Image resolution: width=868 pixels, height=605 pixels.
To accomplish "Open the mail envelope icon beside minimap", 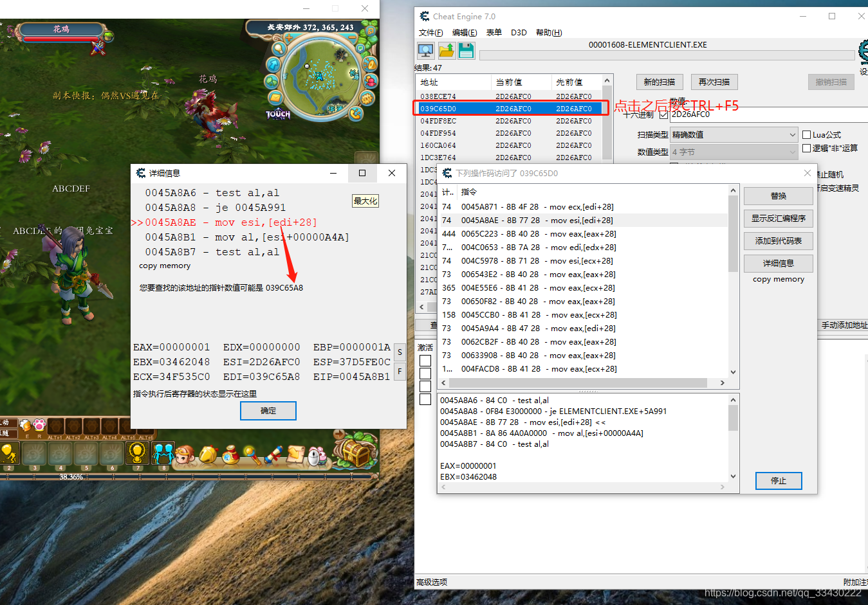I will coord(275,98).
